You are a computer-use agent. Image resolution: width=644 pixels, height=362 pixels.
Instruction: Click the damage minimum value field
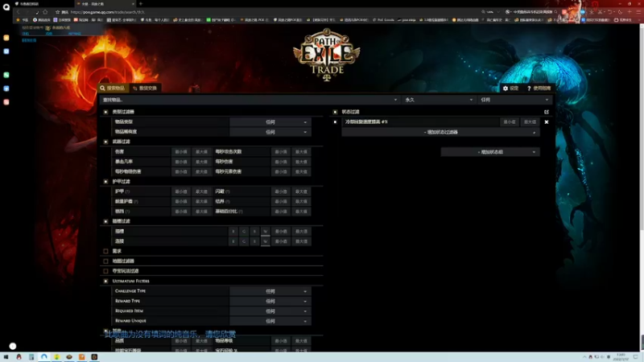coord(181,152)
